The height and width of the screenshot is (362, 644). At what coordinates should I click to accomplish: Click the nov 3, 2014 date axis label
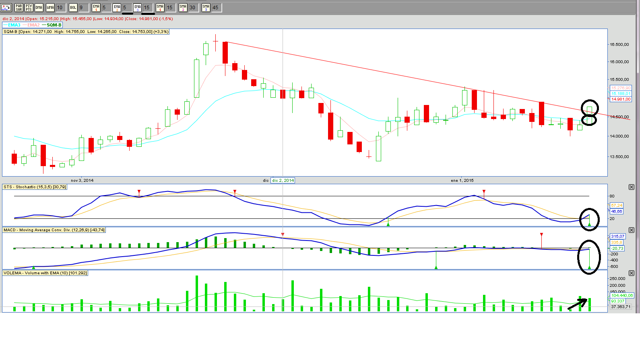pos(82,180)
